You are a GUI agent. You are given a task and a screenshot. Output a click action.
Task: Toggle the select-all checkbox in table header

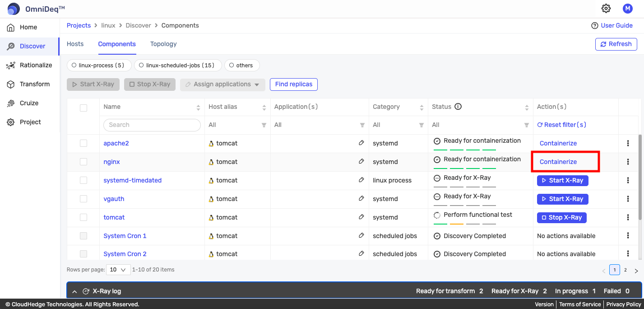(83, 108)
